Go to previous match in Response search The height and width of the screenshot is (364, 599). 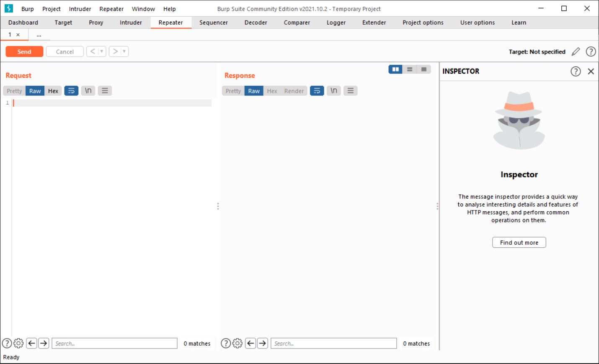(250, 343)
